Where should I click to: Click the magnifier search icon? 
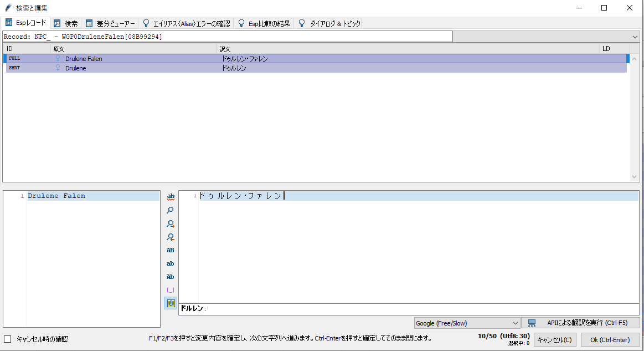(171, 210)
